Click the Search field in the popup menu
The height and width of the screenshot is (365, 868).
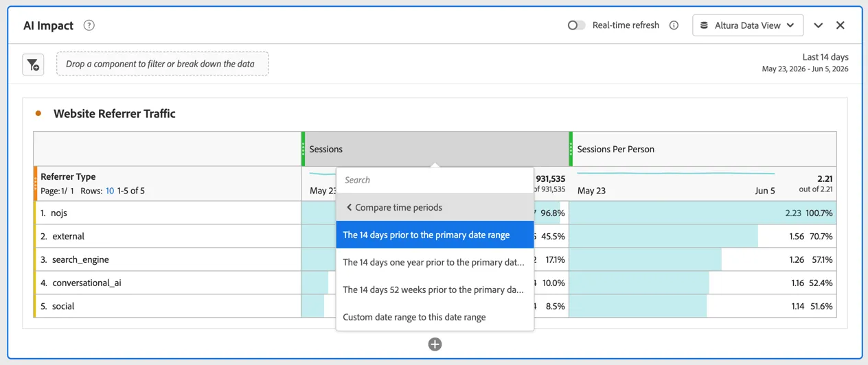435,180
